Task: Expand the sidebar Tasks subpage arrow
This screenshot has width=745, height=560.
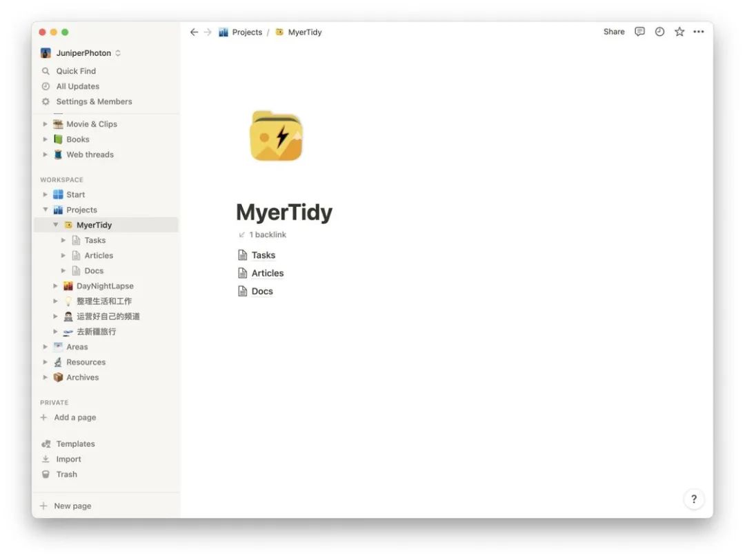Action: coord(63,240)
